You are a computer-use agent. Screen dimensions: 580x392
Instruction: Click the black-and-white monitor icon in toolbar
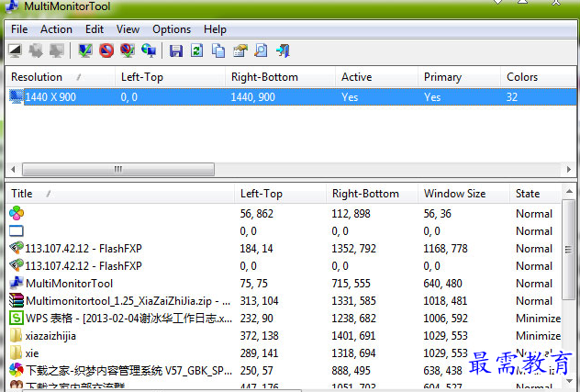16,51
